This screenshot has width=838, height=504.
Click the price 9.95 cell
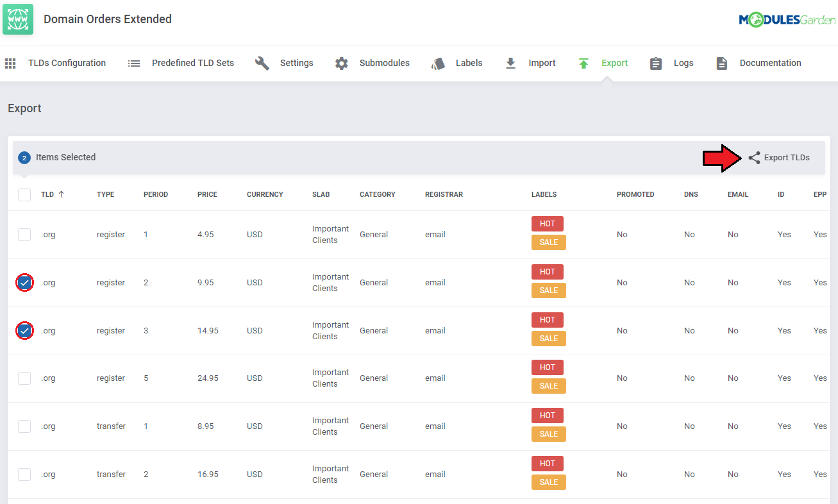click(206, 283)
